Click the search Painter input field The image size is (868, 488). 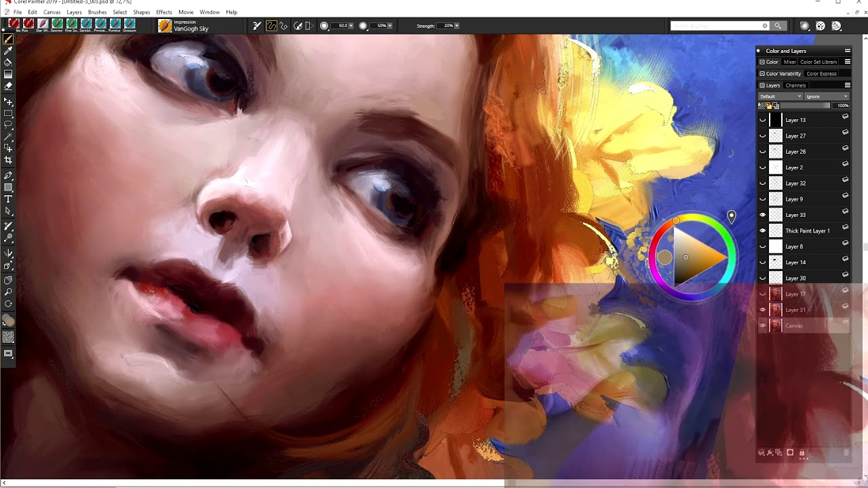click(719, 26)
